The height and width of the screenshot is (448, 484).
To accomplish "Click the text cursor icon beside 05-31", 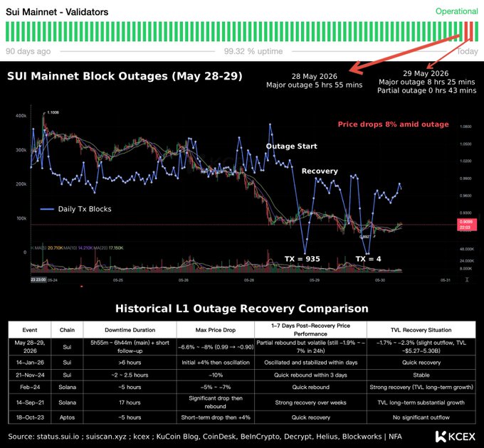I will 467,279.
